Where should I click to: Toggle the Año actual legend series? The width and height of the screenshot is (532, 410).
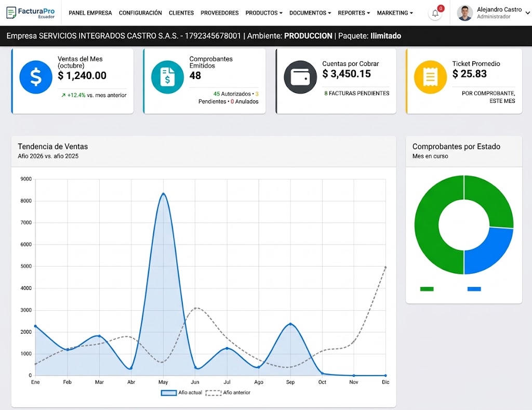pos(181,393)
